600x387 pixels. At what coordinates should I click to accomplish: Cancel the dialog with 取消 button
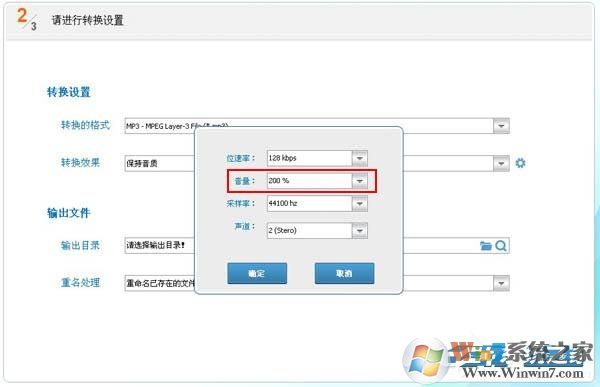pos(344,273)
